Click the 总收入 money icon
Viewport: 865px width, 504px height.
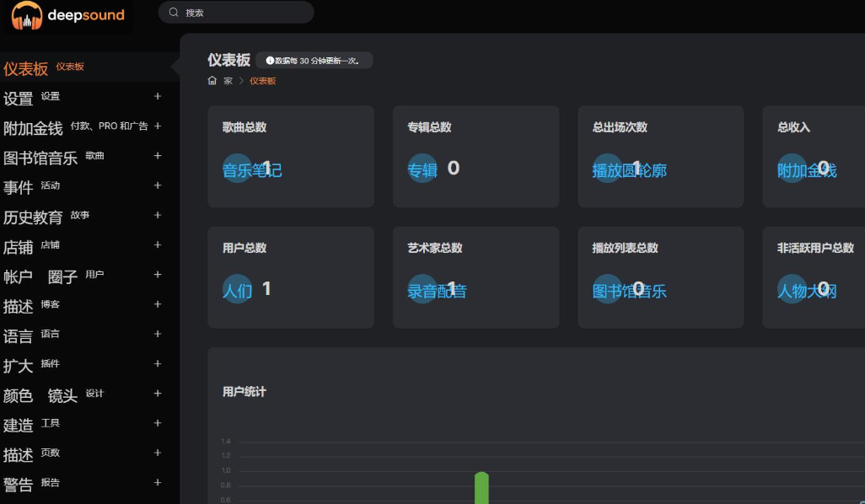[792, 169]
